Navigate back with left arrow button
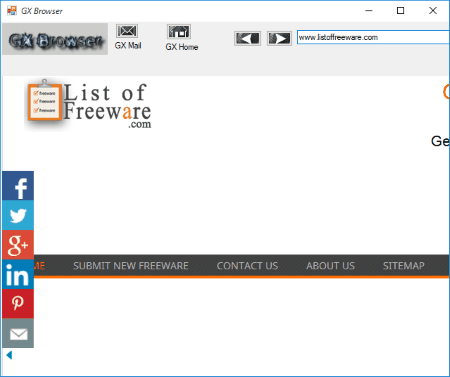 tap(247, 38)
